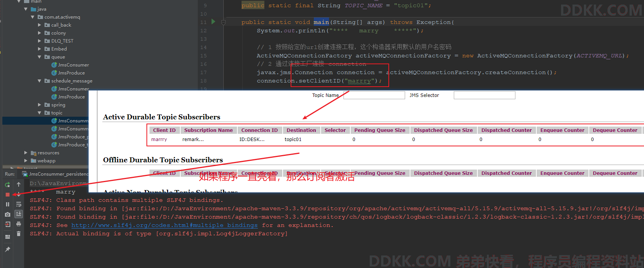Click the Topic Name input field

click(374, 95)
